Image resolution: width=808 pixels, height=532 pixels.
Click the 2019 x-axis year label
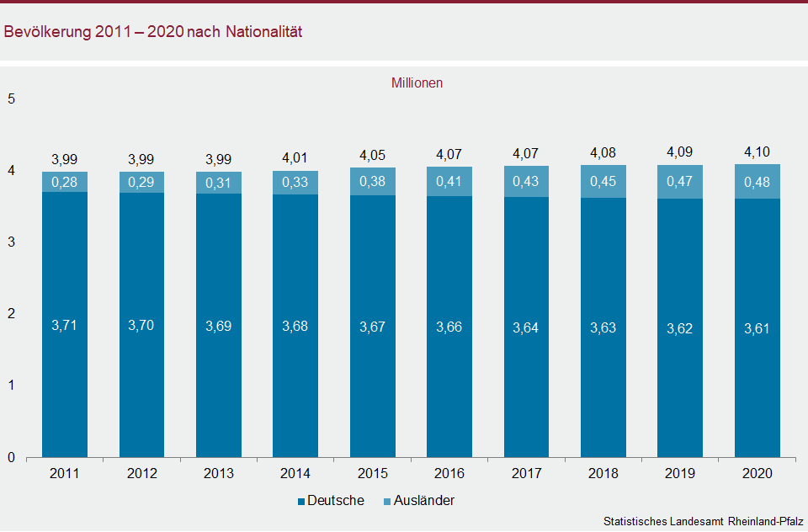pyautogui.click(x=680, y=474)
